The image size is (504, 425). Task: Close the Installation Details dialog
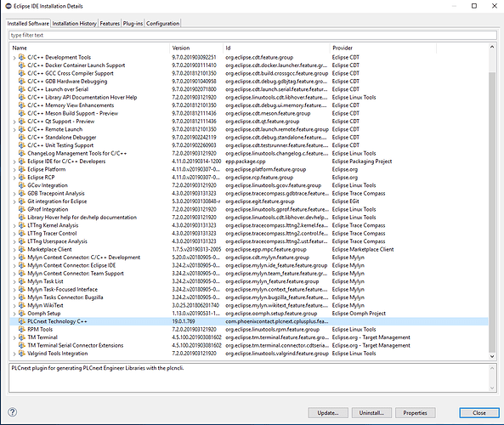(x=479, y=413)
